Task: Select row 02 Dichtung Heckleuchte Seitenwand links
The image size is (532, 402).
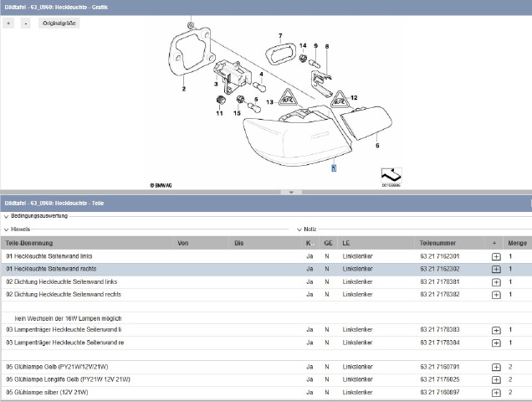Action: click(266, 282)
